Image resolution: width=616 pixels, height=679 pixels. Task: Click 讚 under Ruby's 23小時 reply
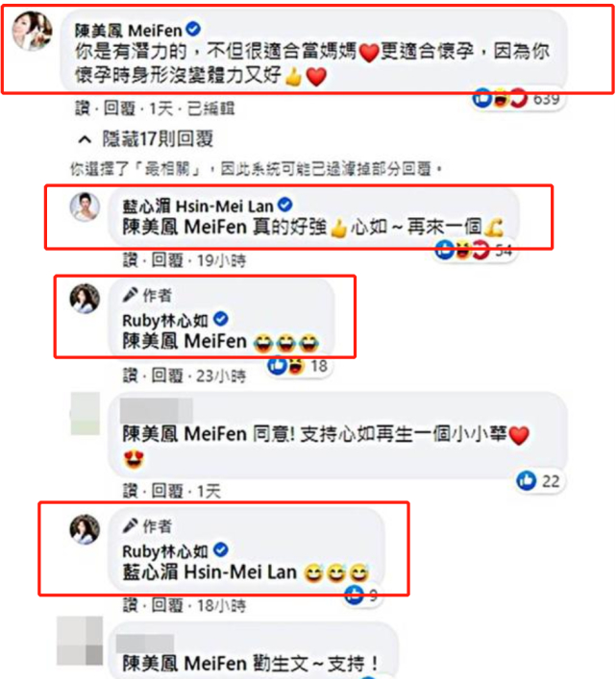pos(131,376)
